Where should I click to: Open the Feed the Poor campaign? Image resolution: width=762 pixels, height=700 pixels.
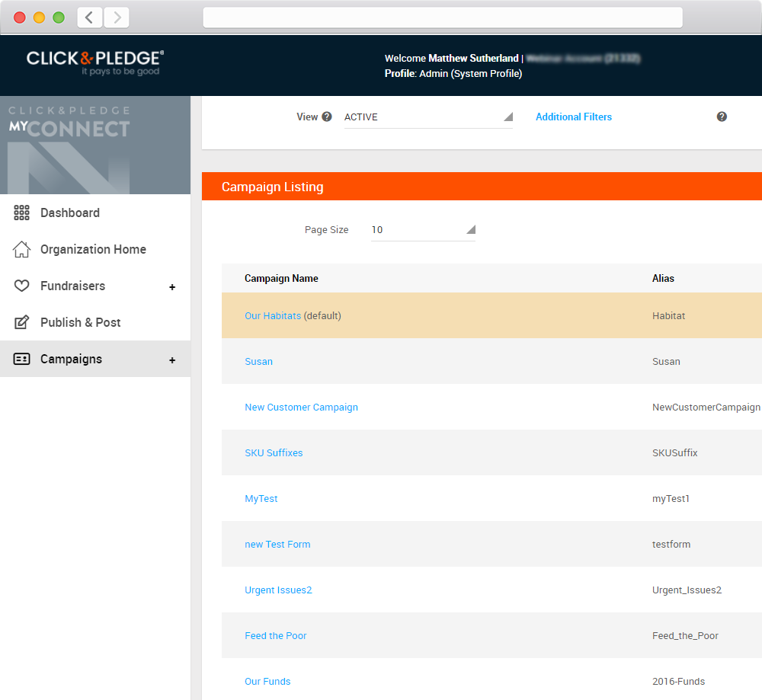(276, 635)
